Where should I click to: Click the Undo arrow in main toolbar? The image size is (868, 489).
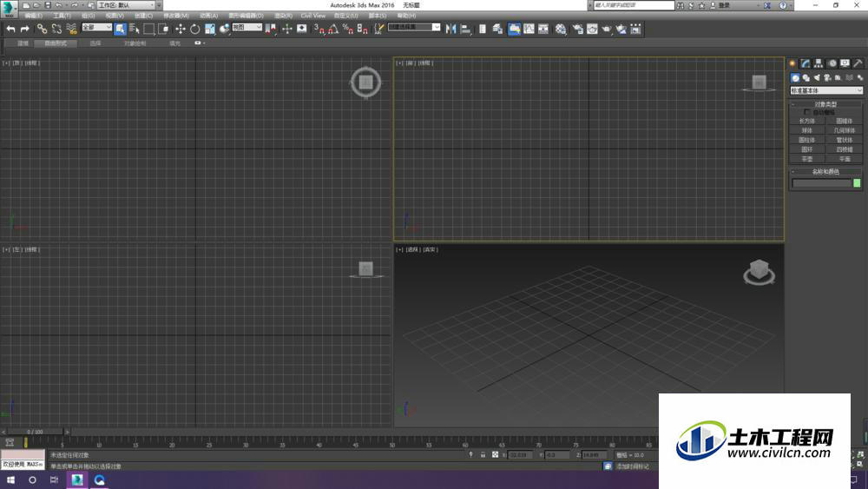[10, 29]
